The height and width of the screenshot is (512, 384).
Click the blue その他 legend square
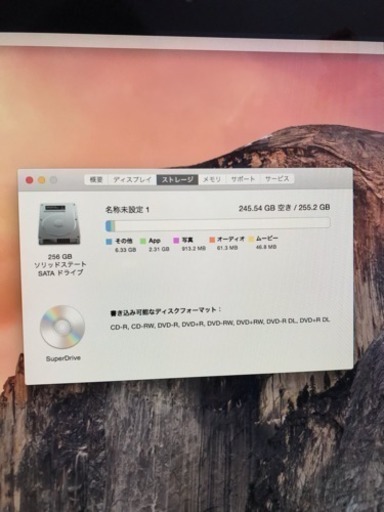[x=109, y=241]
